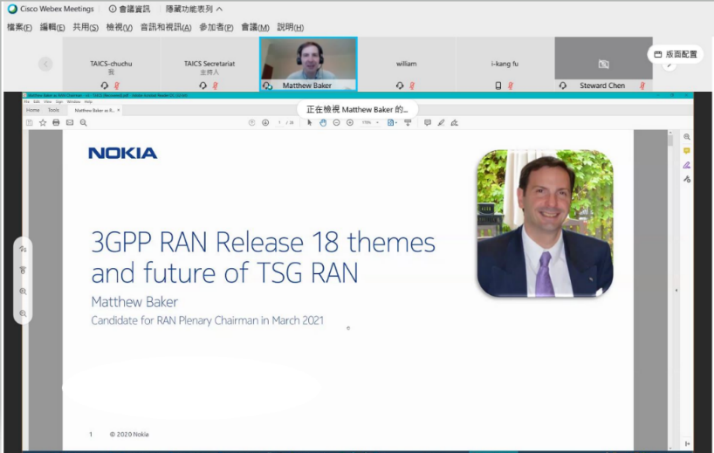Select the TAICS Secretariat participant tile
The height and width of the screenshot is (453, 714).
[x=209, y=64]
